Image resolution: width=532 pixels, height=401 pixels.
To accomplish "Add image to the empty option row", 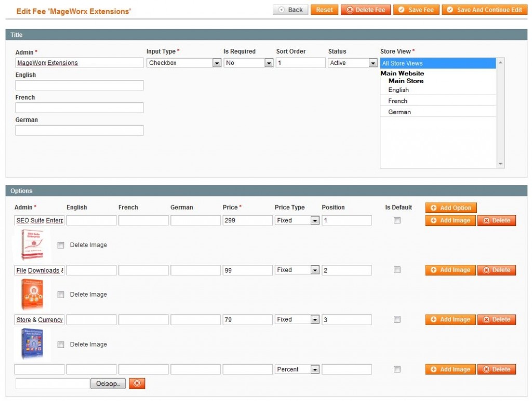I will point(450,369).
